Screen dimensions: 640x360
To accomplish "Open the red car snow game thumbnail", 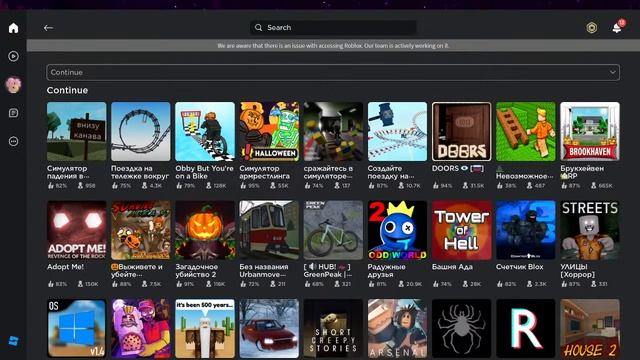I will [x=269, y=329].
